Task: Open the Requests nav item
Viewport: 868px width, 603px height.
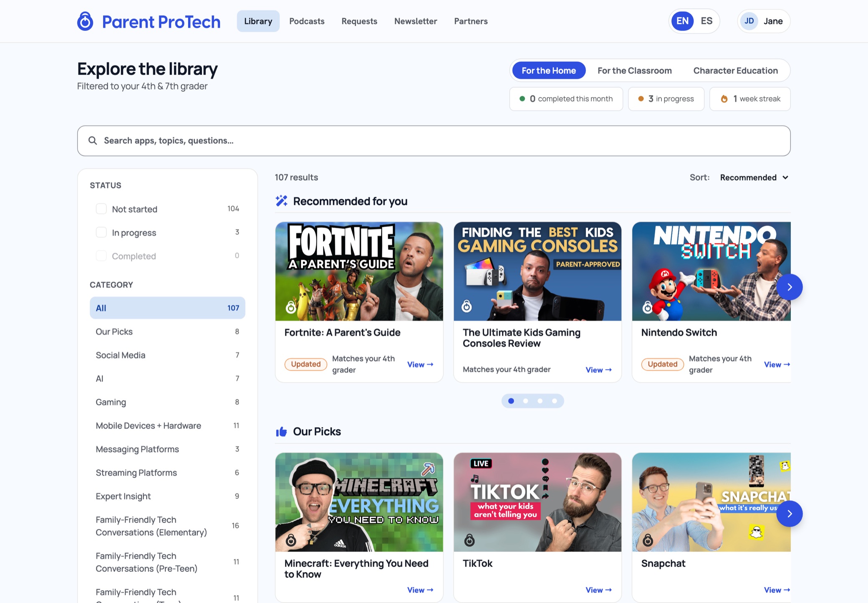Action: [359, 21]
